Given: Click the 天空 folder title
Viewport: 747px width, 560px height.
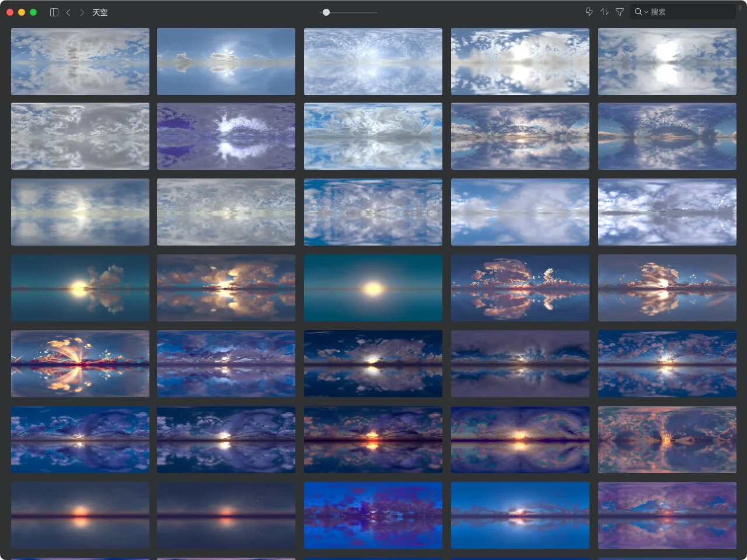Looking at the screenshot, I should [100, 12].
